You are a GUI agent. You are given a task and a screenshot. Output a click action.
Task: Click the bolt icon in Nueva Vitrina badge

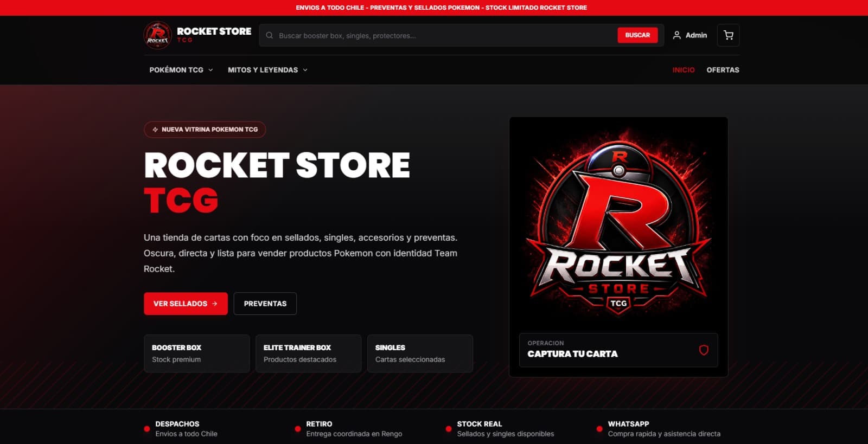point(155,130)
